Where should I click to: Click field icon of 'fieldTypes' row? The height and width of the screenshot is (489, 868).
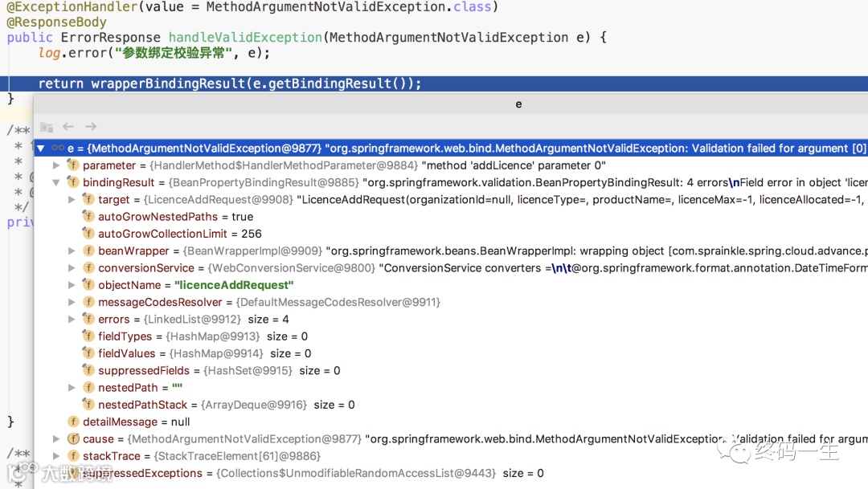pyautogui.click(x=88, y=336)
